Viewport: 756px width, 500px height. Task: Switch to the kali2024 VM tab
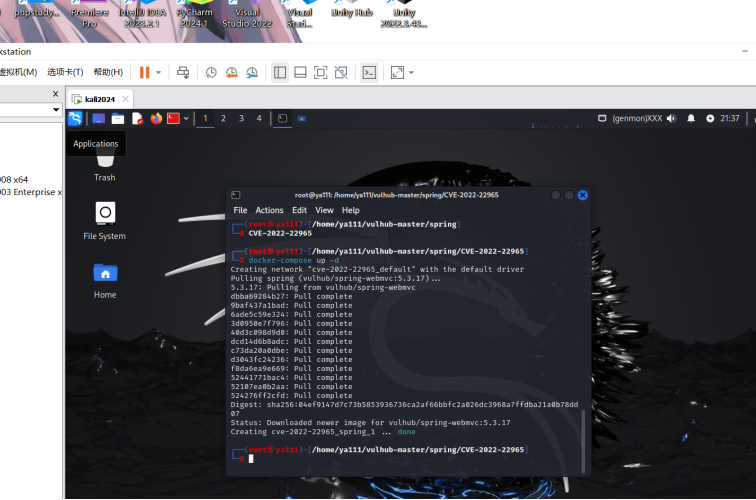click(x=99, y=99)
